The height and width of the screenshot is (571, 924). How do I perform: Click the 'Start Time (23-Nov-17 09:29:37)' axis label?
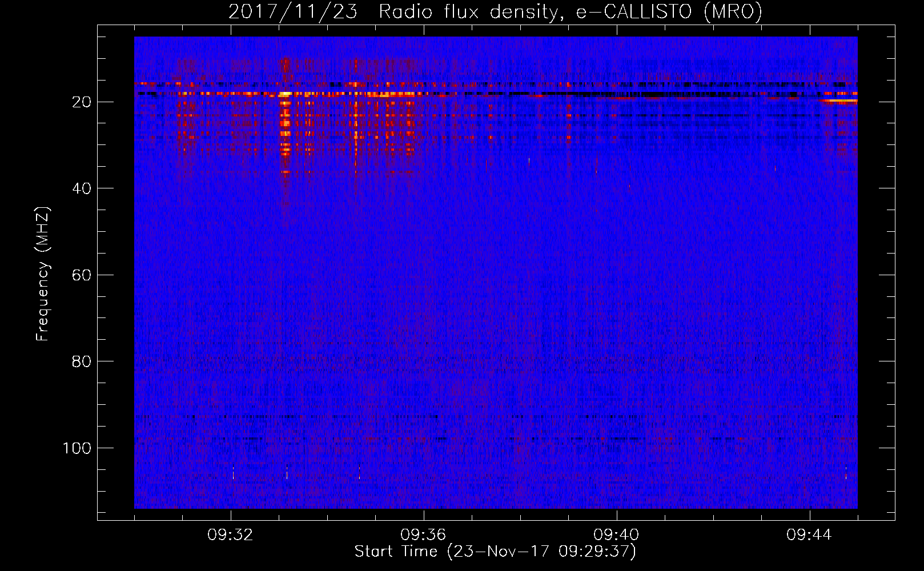click(x=495, y=552)
